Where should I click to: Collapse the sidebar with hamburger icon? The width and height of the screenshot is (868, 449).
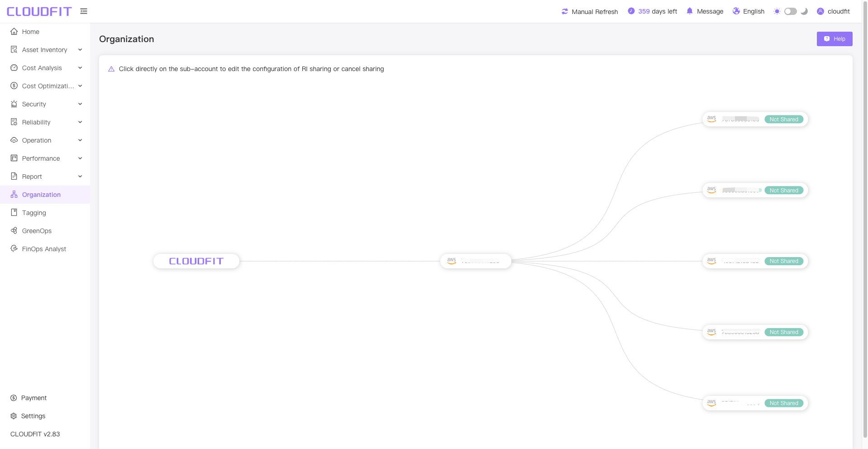point(84,11)
